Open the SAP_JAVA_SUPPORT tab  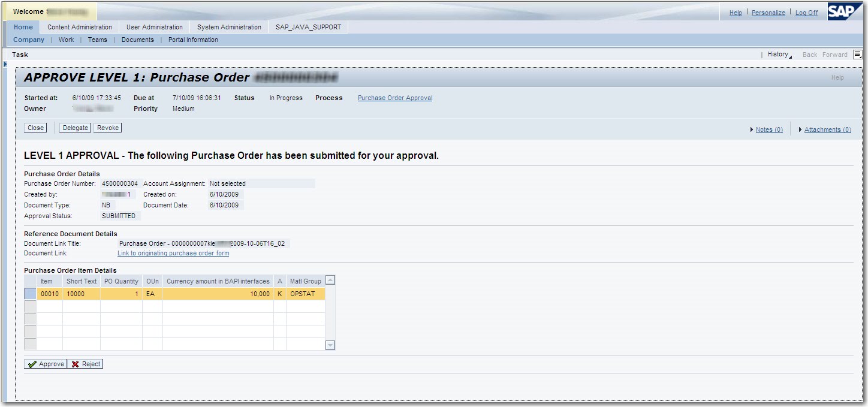point(308,26)
